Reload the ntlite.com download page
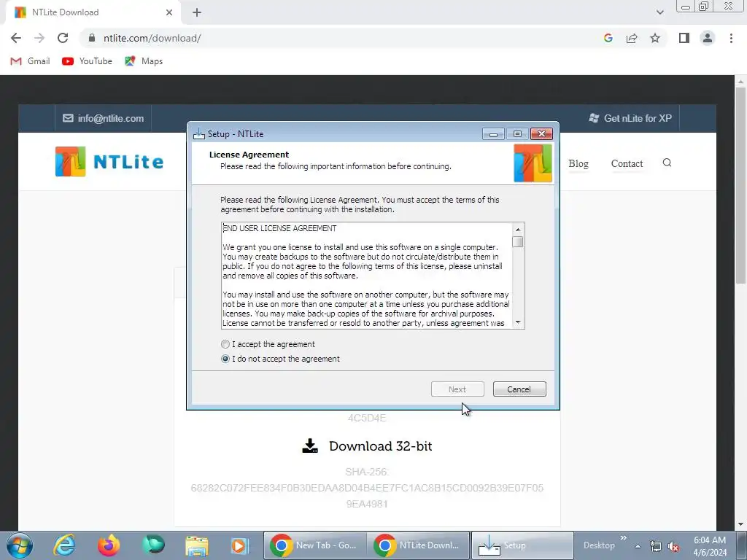The image size is (747, 560). click(63, 38)
